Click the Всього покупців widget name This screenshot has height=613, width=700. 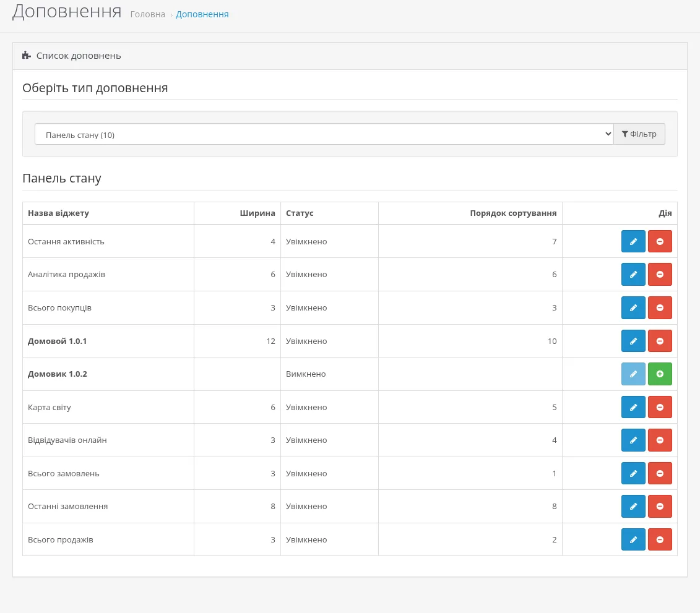tap(59, 308)
